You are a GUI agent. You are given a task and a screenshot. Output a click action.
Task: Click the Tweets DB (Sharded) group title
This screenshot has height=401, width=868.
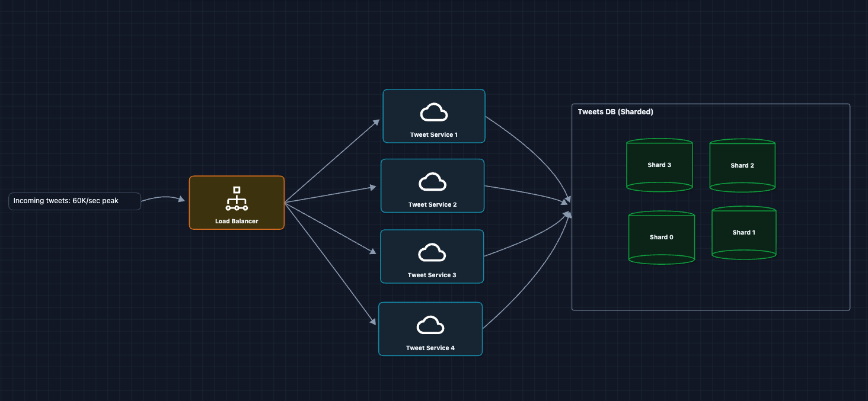pos(615,112)
